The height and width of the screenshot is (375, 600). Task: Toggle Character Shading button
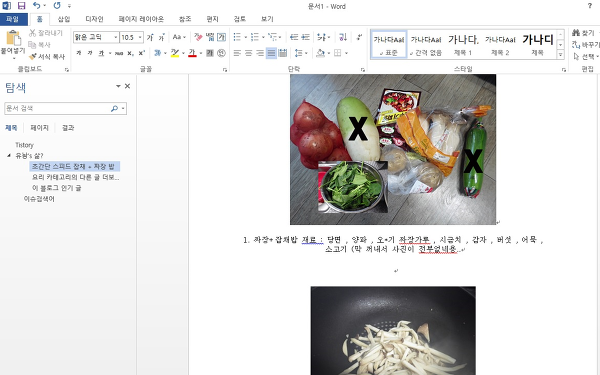(x=210, y=53)
